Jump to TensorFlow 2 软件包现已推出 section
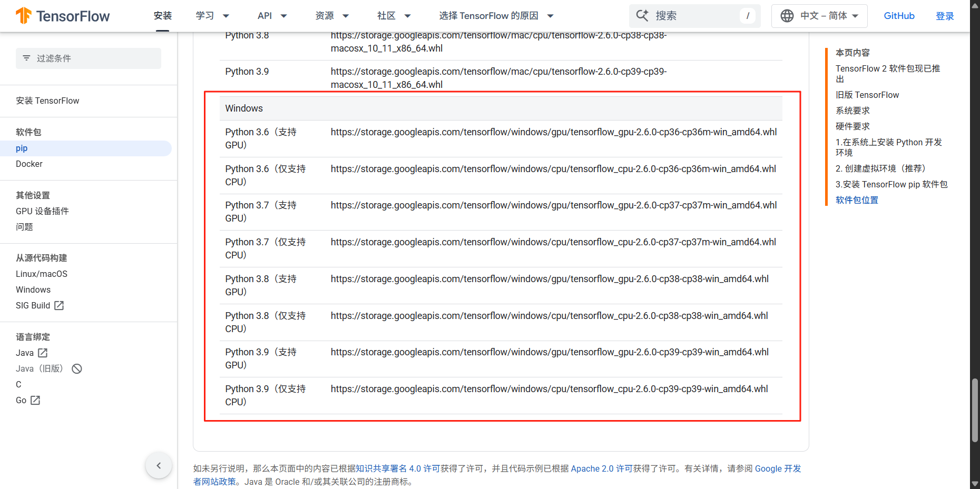The width and height of the screenshot is (980, 489). (888, 74)
